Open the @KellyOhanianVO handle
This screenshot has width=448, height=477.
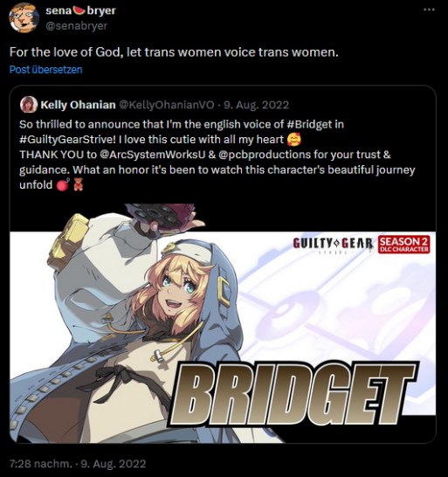coord(167,105)
